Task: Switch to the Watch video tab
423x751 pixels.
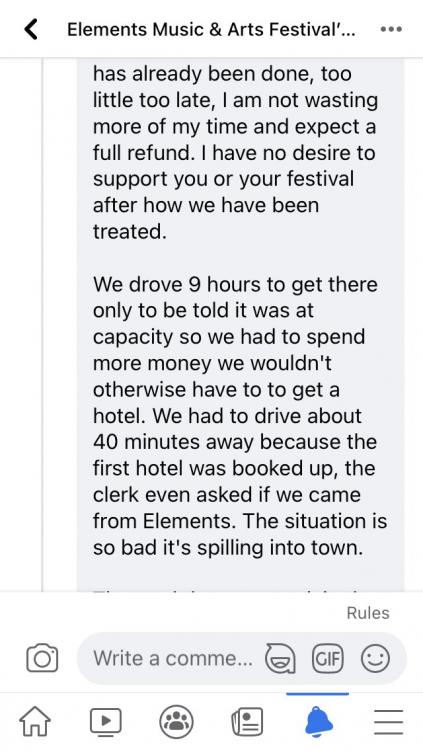Action: 106,722
